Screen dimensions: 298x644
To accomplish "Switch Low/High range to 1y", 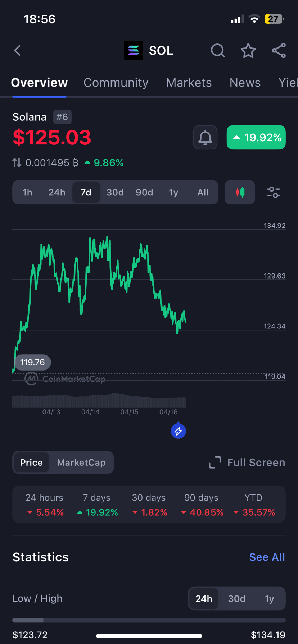I will tap(269, 599).
